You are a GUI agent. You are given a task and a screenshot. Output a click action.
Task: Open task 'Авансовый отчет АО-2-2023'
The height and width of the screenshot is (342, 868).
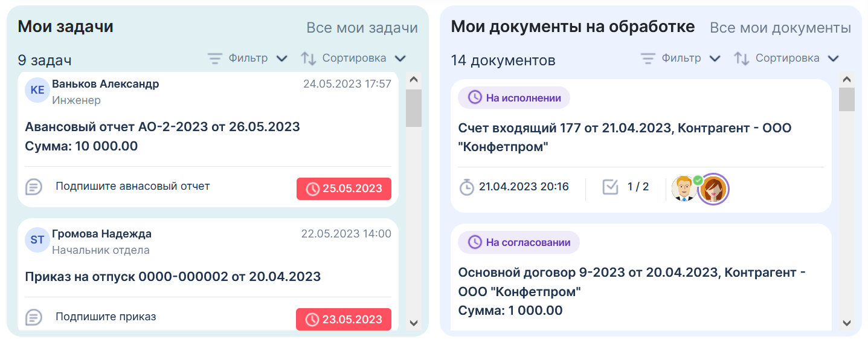162,127
